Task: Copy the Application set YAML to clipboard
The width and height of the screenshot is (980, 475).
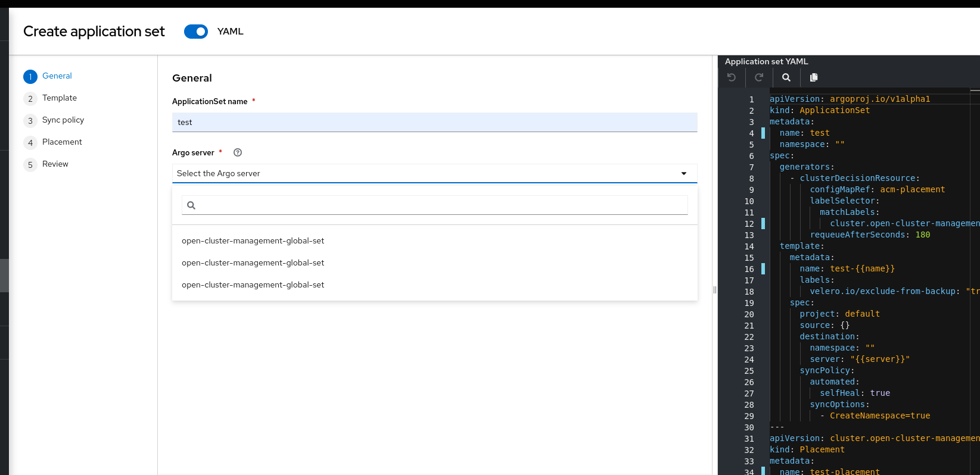Action: [814, 77]
